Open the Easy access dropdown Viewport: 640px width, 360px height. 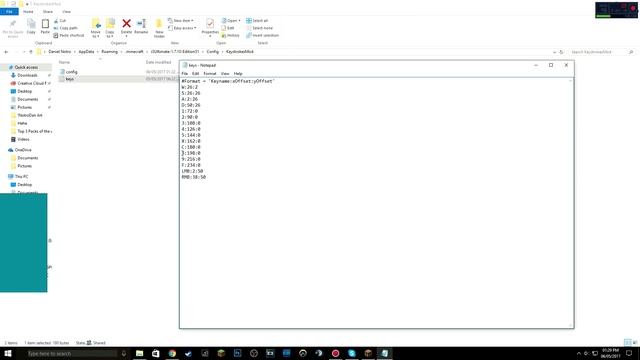click(182, 28)
